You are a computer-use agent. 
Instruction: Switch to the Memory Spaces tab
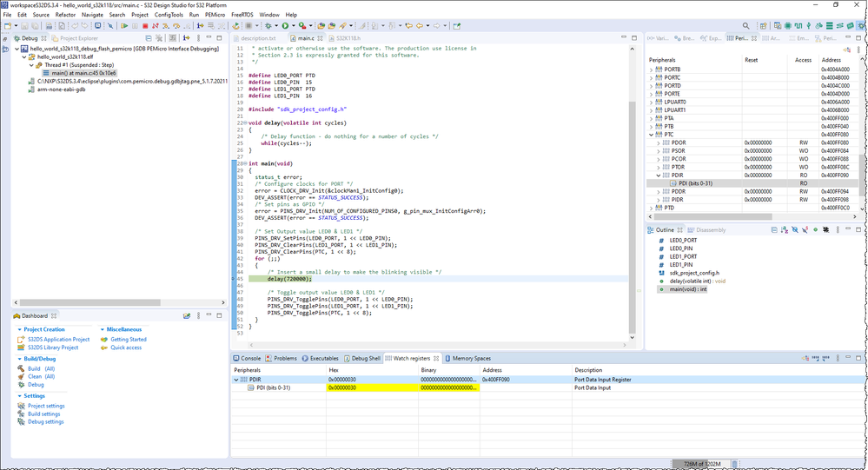(470, 358)
